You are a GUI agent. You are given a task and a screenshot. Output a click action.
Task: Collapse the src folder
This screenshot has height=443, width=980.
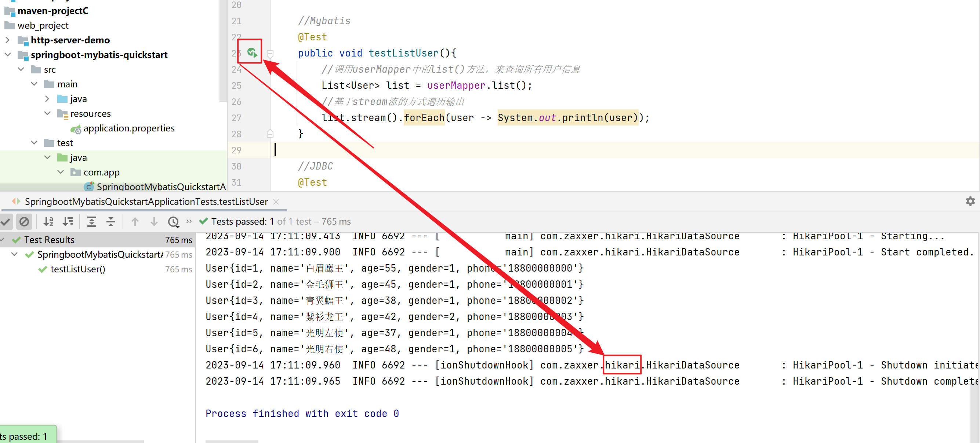click(x=21, y=69)
